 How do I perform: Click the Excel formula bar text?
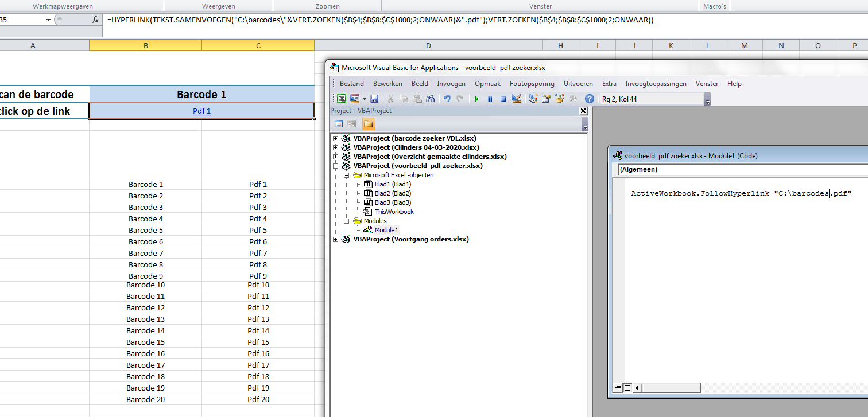[380, 20]
